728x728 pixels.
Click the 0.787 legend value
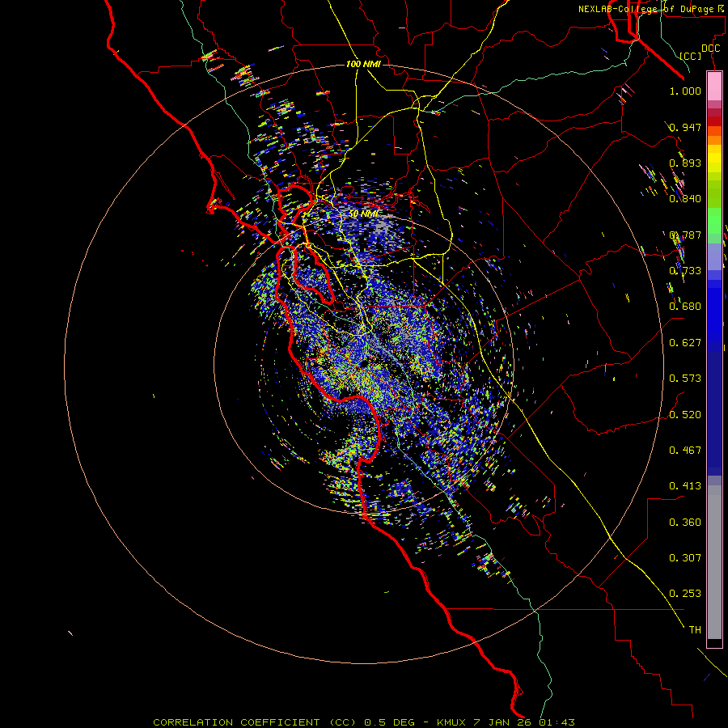point(685,235)
